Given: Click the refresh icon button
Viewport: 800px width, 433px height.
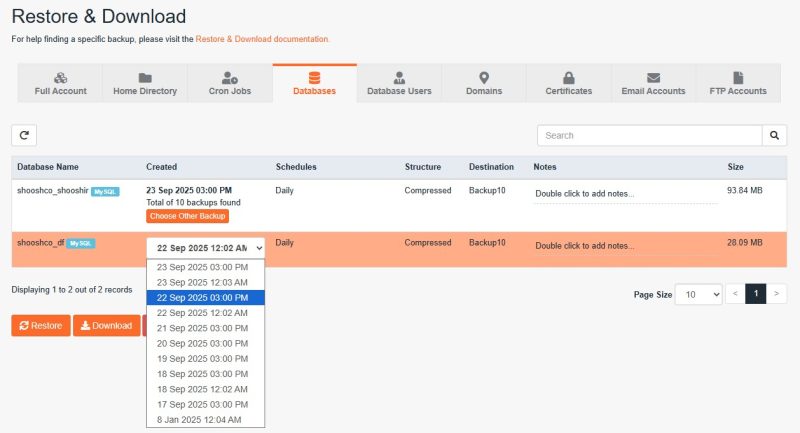Looking at the screenshot, I should [x=24, y=136].
